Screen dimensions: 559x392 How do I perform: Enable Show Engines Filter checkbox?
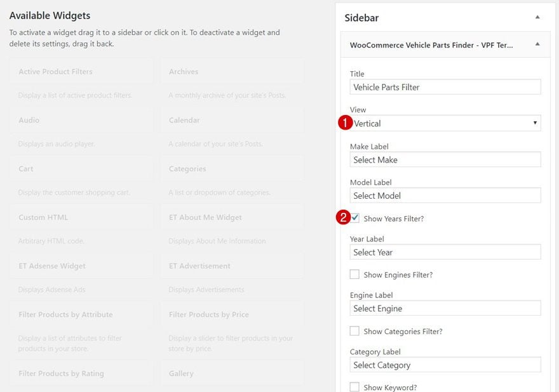tap(354, 274)
